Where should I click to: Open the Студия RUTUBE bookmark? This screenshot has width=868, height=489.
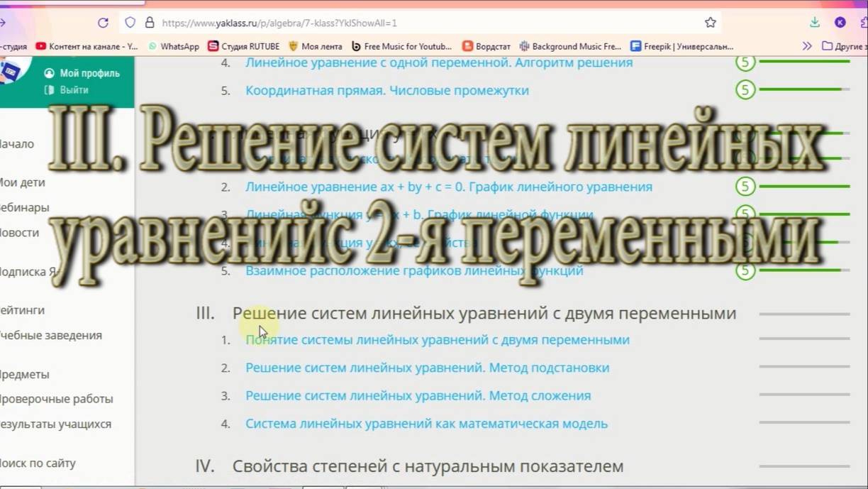[x=244, y=46]
